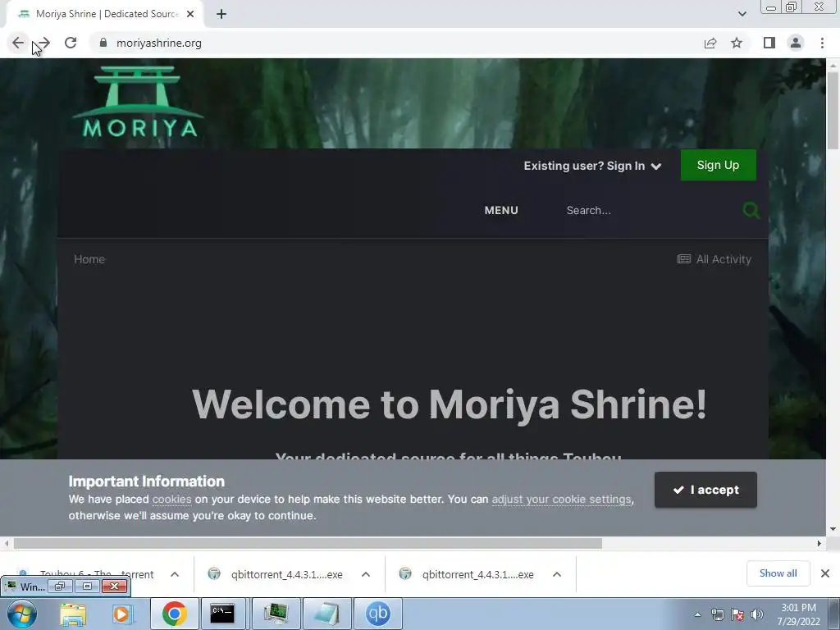The height and width of the screenshot is (630, 840).
Task: Open the cookies link in notice
Action: pyautogui.click(x=171, y=500)
